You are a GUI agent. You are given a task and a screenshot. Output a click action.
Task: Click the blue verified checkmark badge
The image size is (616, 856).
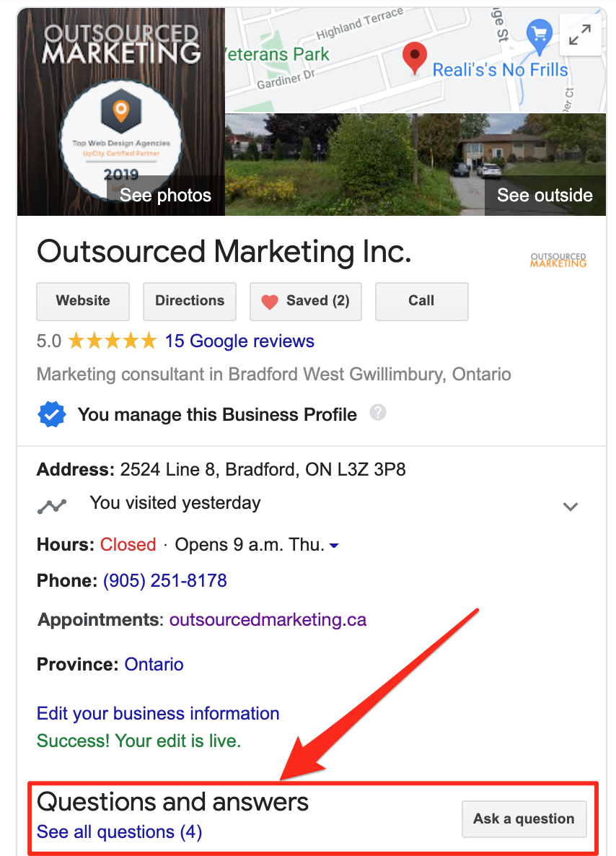click(x=52, y=414)
